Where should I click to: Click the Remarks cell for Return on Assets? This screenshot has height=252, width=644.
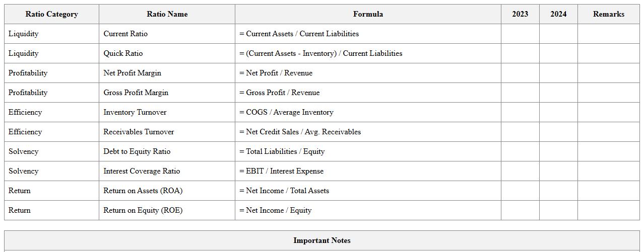608,191
